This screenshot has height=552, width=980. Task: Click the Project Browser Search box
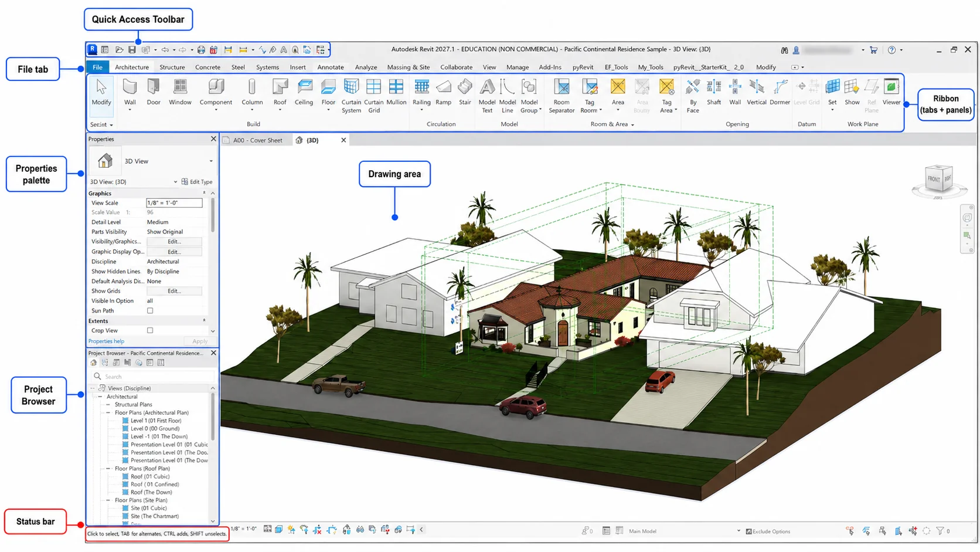pyautogui.click(x=154, y=377)
